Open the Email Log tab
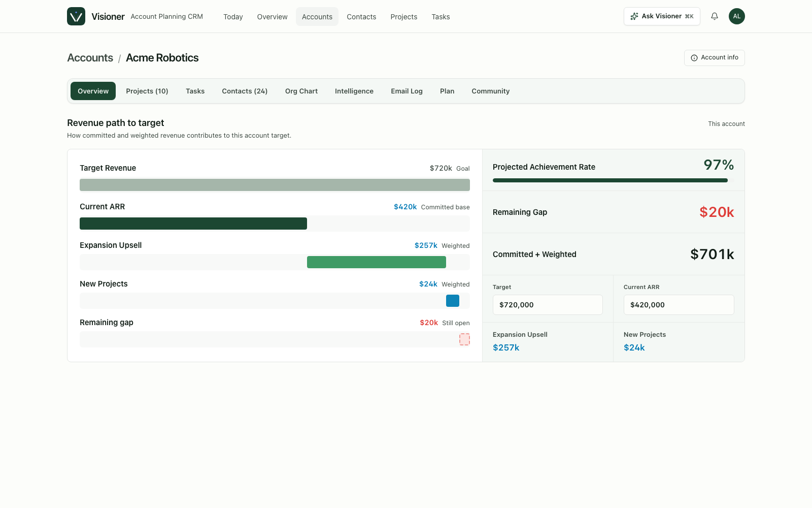Image resolution: width=812 pixels, height=508 pixels. (407, 91)
